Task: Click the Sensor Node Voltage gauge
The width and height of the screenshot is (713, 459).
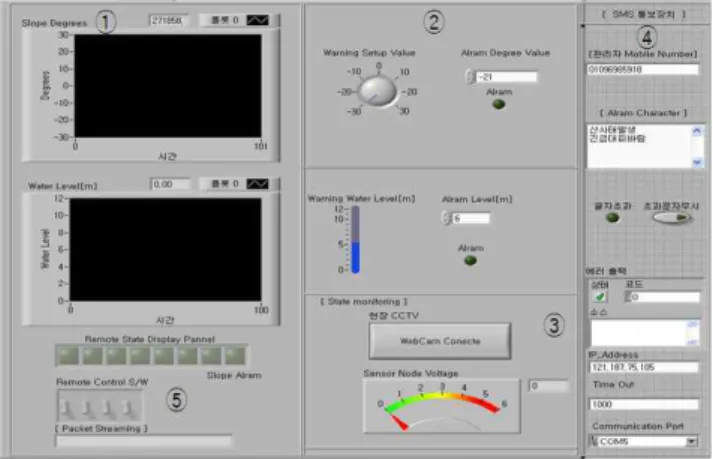Action: point(442,406)
